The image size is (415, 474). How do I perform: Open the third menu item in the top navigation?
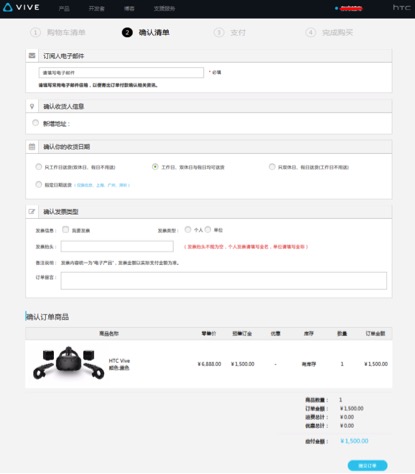[129, 8]
